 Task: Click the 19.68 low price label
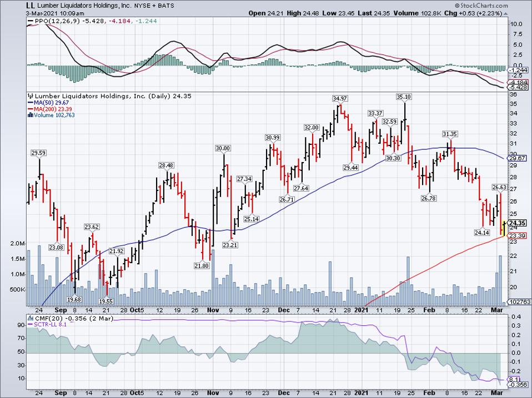74,299
